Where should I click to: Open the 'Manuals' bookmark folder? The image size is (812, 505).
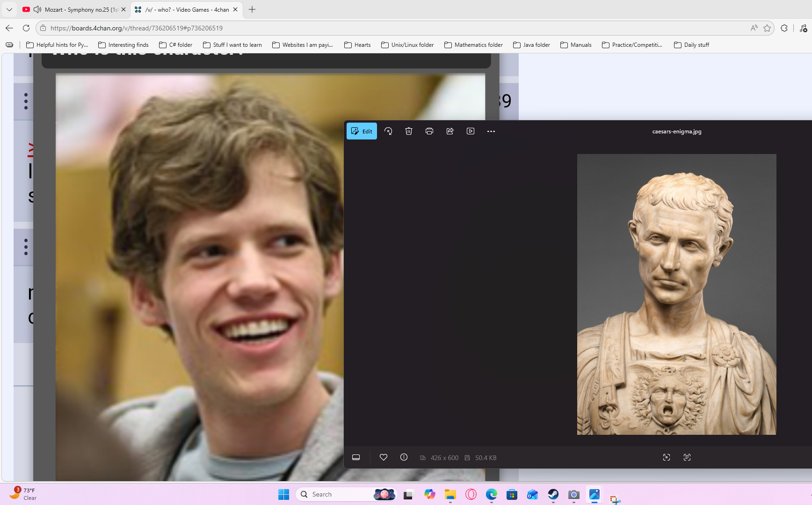(576, 45)
